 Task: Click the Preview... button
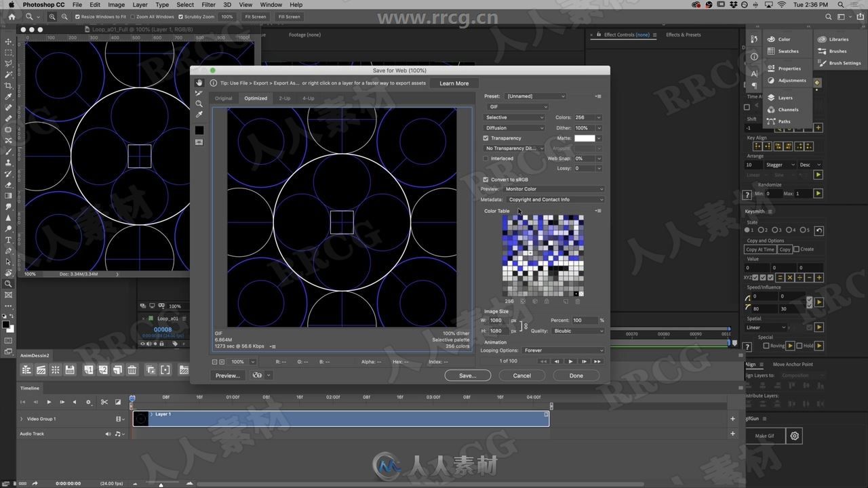[227, 375]
